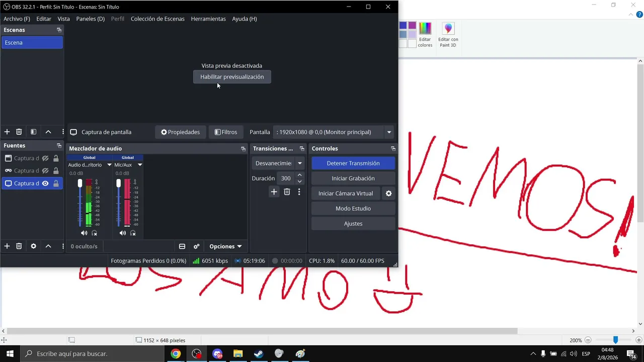Pop out the Mezclador de audio dock
Screen dimensions: 644x362
tap(243, 149)
